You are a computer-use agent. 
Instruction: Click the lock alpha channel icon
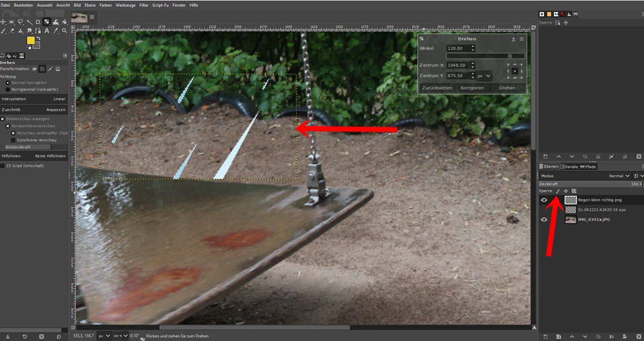(574, 191)
